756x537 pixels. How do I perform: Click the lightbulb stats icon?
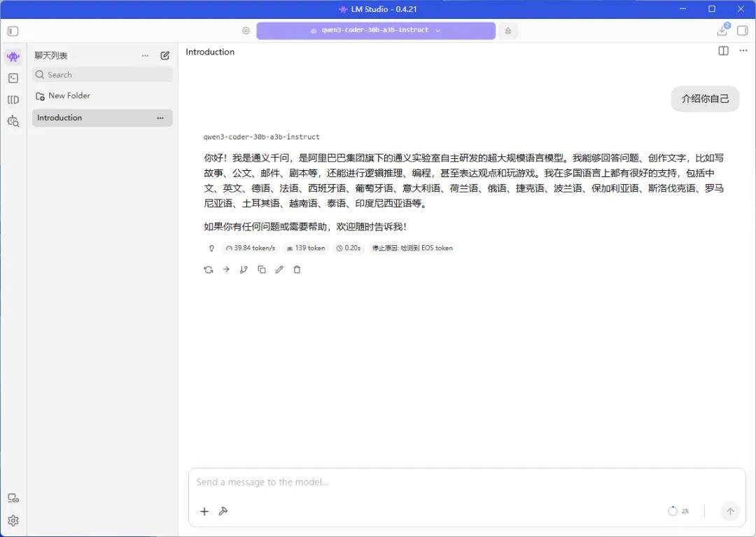click(211, 249)
